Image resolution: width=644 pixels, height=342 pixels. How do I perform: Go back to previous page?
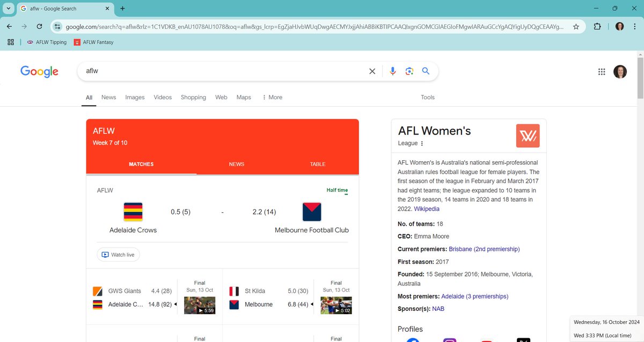[10, 26]
